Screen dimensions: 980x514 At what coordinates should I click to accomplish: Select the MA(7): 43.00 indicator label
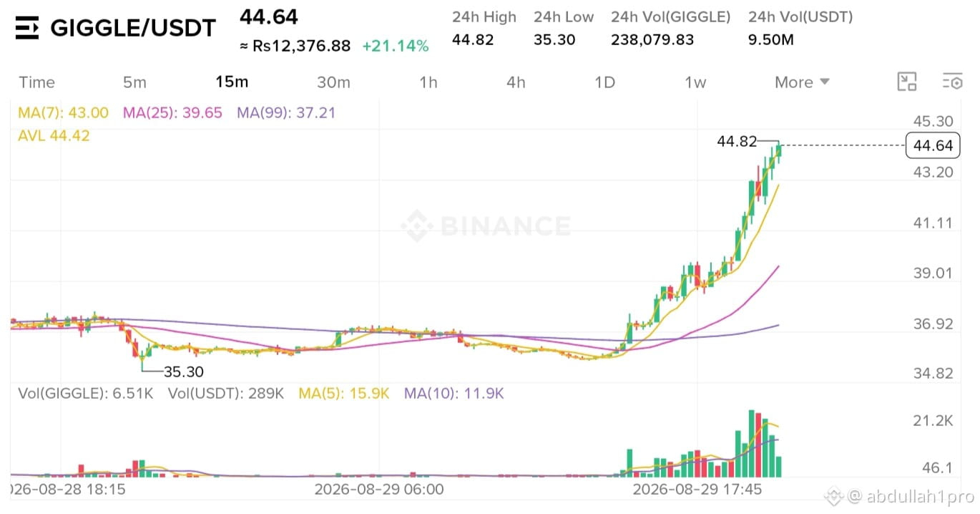point(64,112)
